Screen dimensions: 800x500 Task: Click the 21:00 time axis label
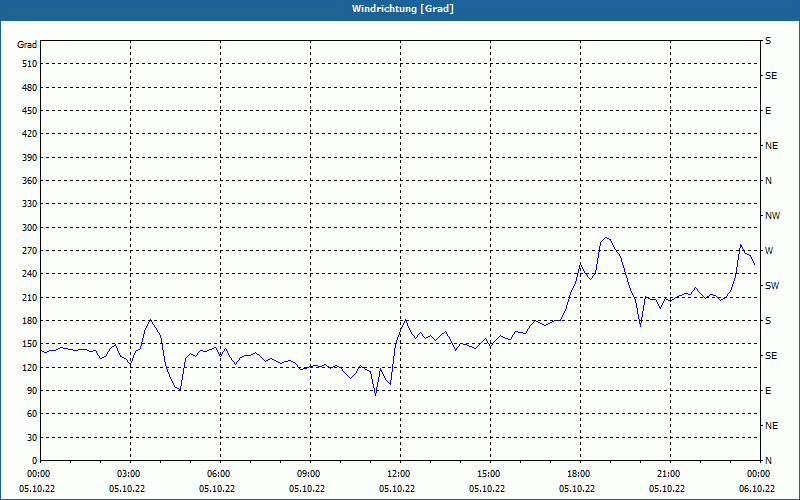pyautogui.click(x=670, y=474)
